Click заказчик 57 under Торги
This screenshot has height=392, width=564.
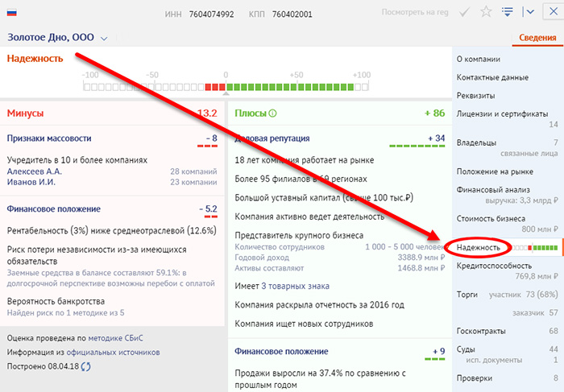535,312
